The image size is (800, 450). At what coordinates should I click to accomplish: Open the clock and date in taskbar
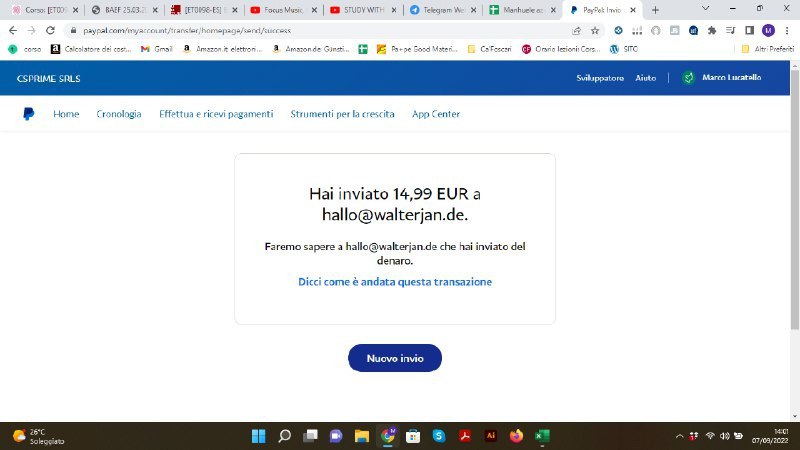(x=770, y=436)
